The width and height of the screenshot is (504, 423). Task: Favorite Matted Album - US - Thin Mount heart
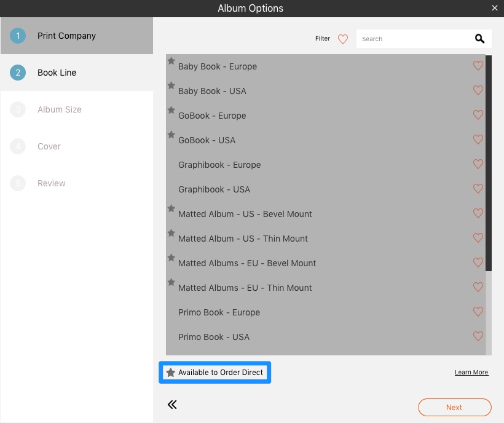478,238
